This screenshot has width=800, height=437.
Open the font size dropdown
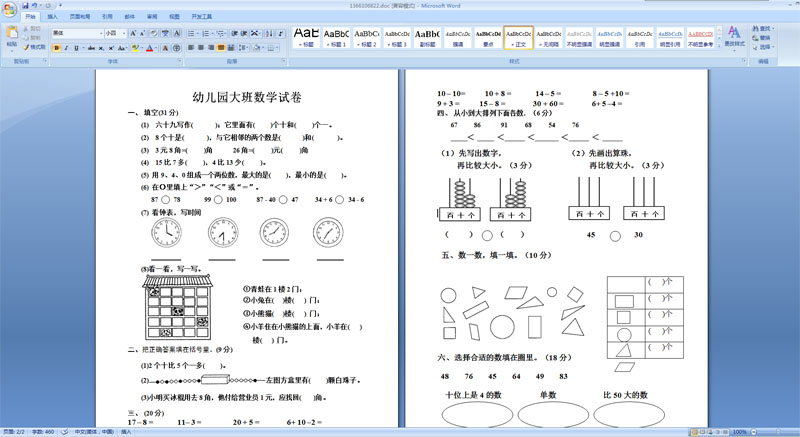(124, 33)
